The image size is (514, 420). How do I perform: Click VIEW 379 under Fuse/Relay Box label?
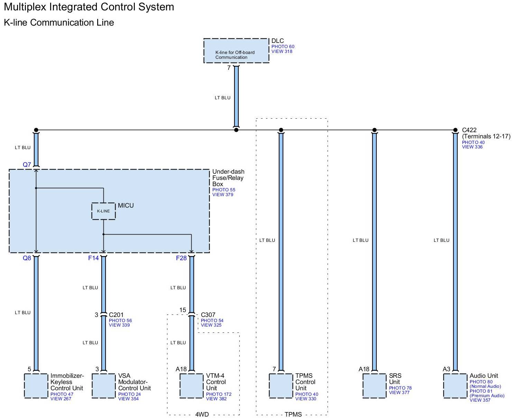pyautogui.click(x=222, y=195)
